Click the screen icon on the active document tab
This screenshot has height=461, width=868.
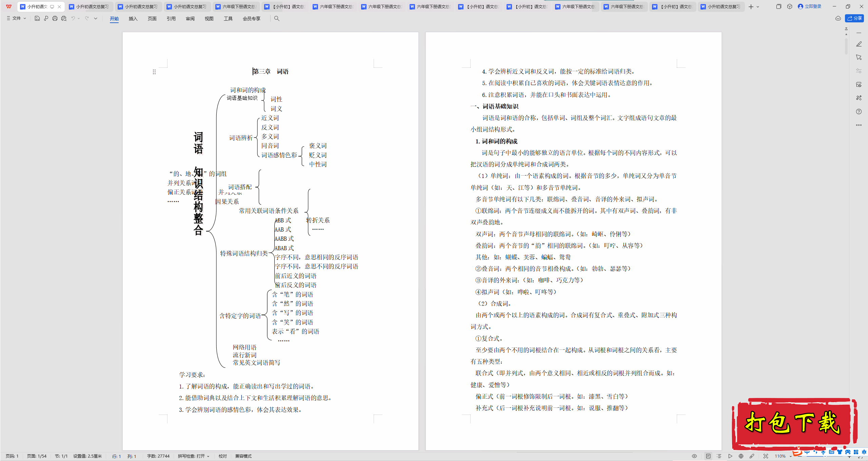pos(52,6)
